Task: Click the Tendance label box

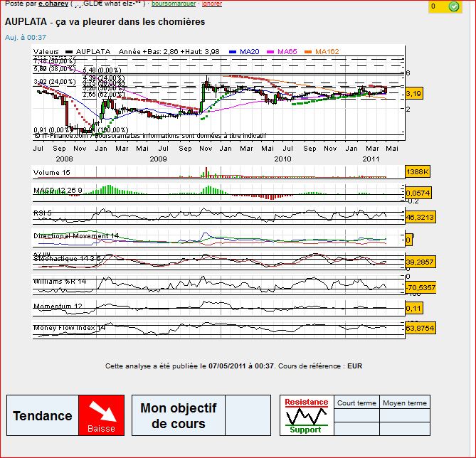Action: (x=43, y=415)
